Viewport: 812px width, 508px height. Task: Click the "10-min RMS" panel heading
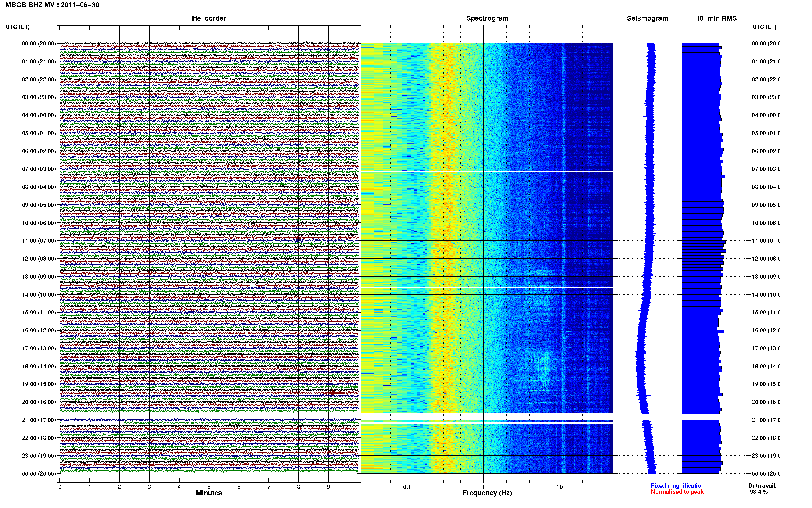point(716,18)
